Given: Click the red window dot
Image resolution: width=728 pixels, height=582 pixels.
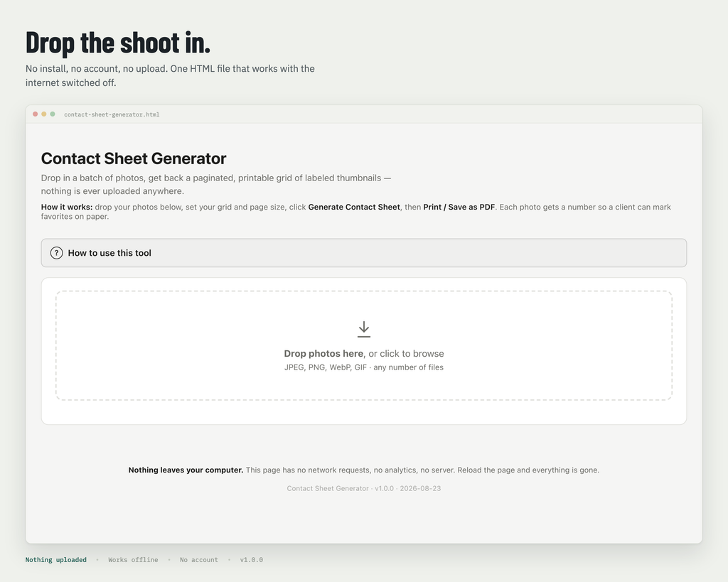Looking at the screenshot, I should pos(36,114).
